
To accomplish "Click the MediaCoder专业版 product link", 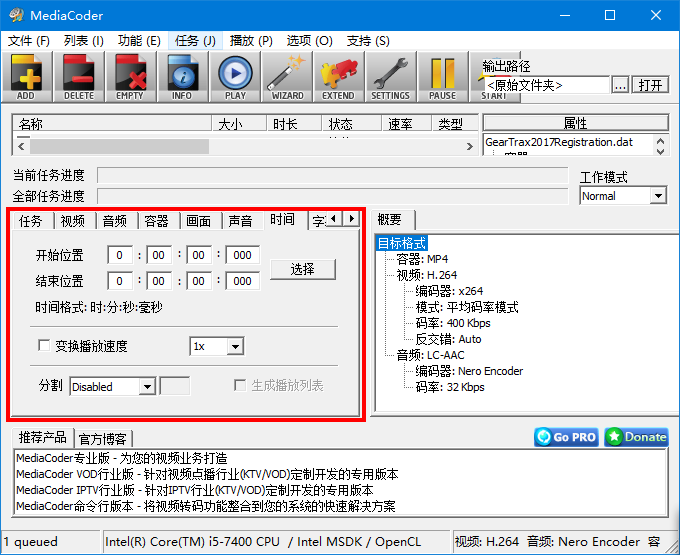I will [x=121, y=458].
